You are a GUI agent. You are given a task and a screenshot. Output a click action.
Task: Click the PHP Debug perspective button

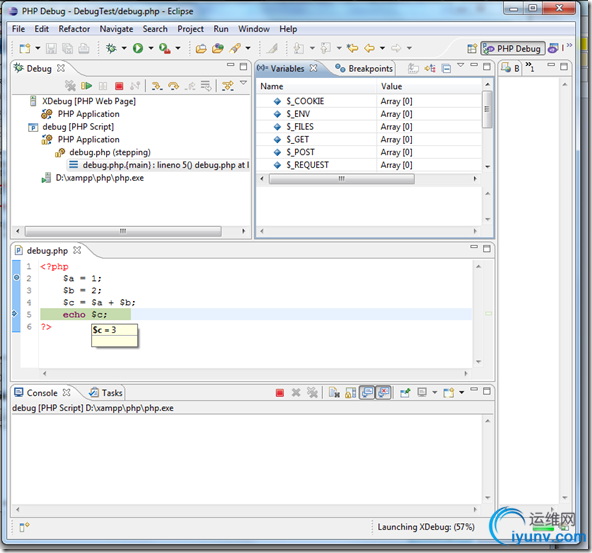click(x=513, y=48)
